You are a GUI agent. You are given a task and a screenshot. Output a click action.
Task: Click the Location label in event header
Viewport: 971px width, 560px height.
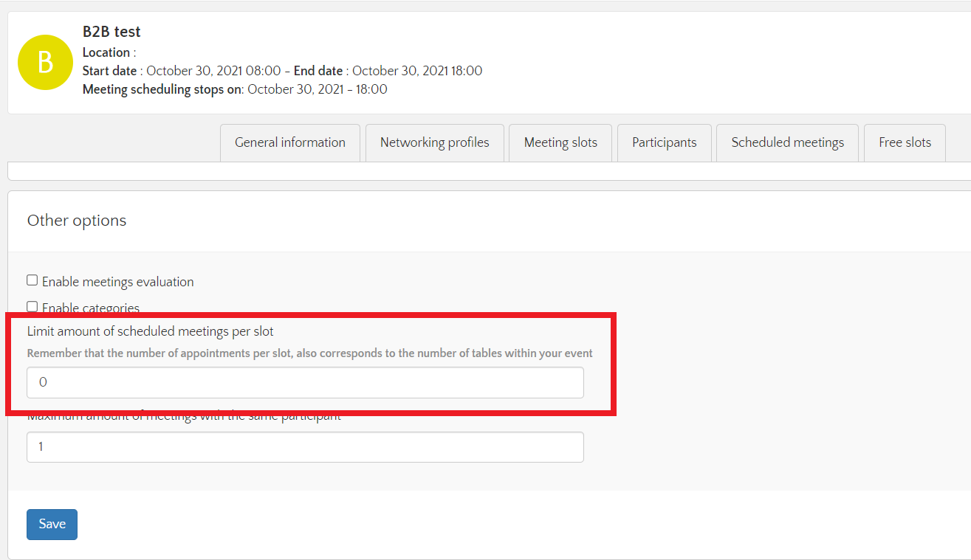click(106, 52)
